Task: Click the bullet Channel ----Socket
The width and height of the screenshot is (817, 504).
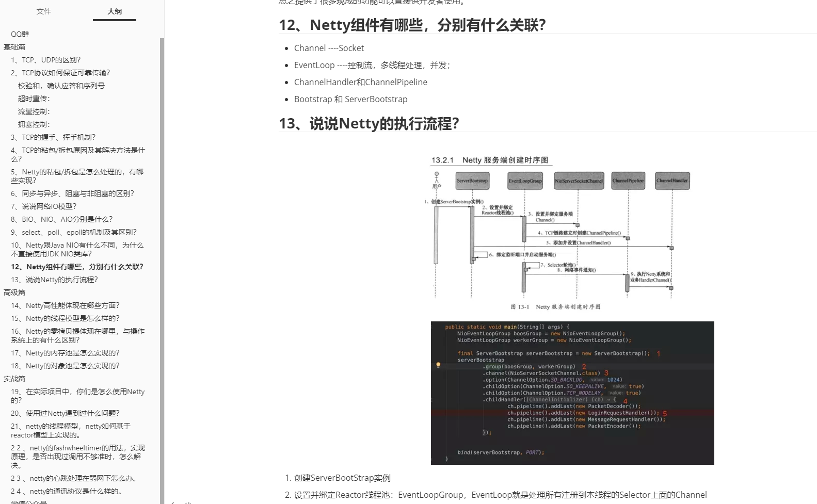Action: pyautogui.click(x=329, y=48)
